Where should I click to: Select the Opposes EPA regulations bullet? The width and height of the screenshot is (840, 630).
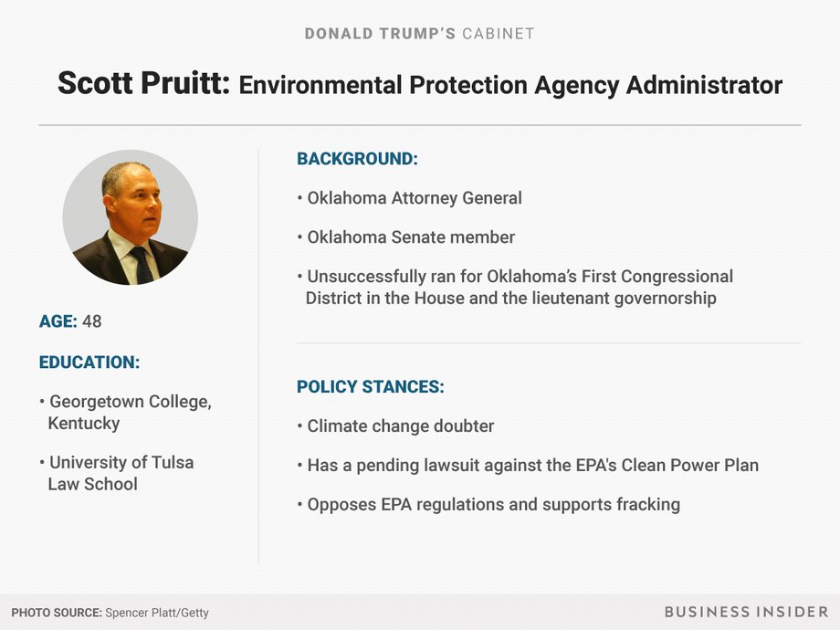(488, 505)
